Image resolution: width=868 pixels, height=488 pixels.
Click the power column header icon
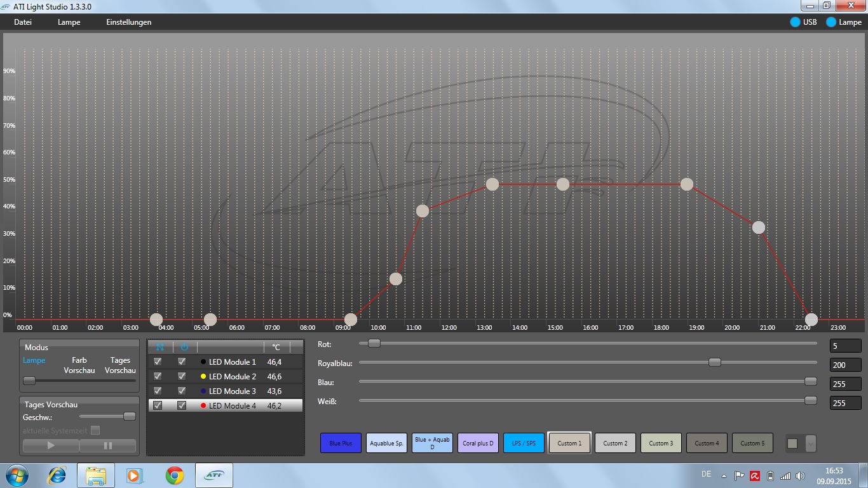click(x=184, y=347)
